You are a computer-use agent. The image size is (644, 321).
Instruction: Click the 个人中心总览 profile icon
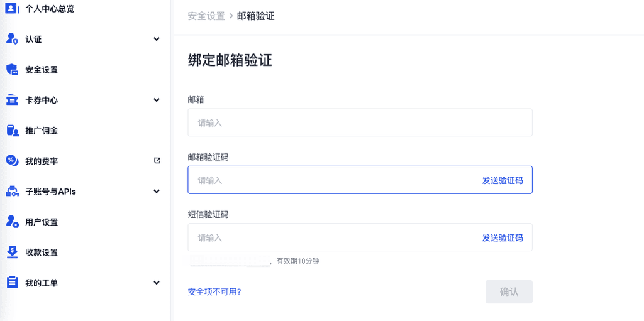coord(12,9)
